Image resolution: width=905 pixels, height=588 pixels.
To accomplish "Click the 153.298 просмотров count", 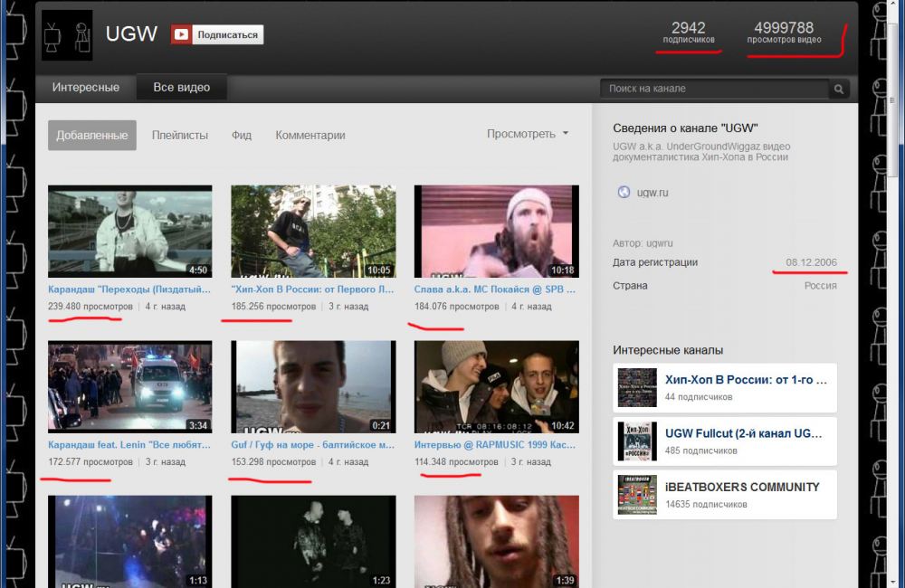I will [x=273, y=462].
